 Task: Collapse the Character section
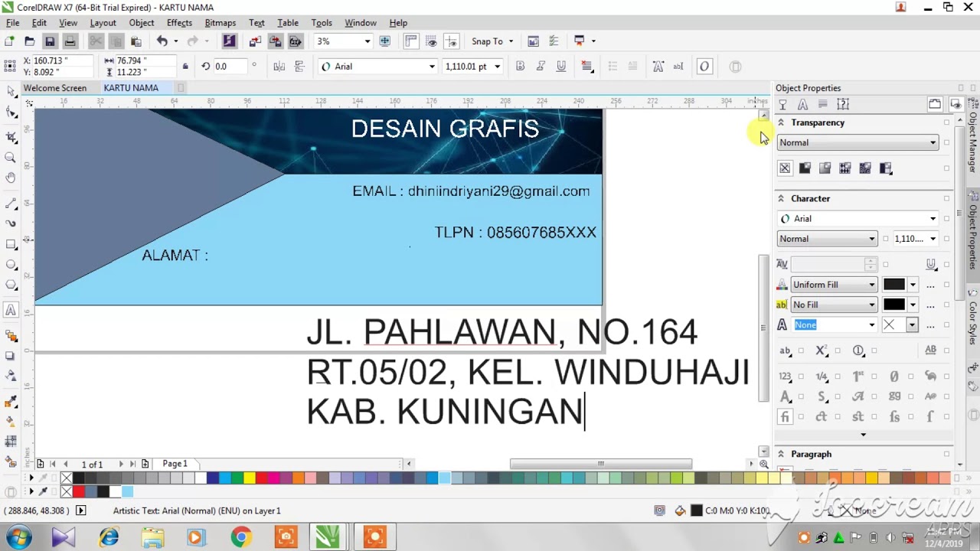tap(781, 198)
